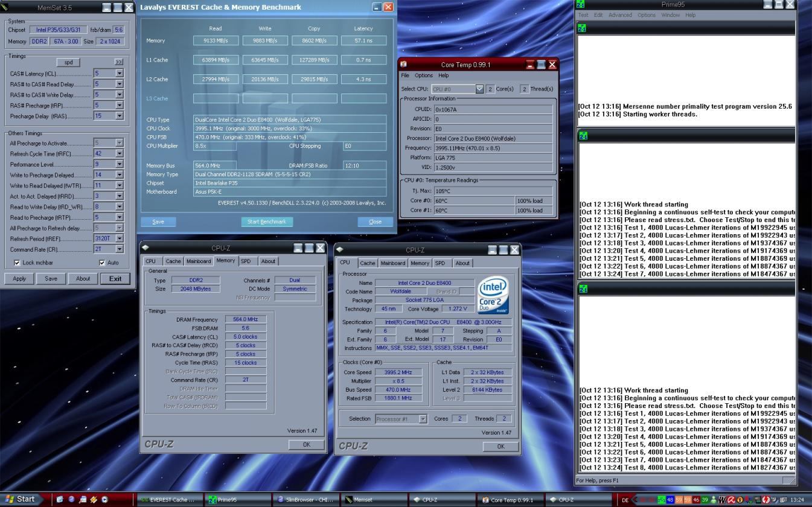Open RAS# to CAS# Read Delay dropdown

(119, 84)
